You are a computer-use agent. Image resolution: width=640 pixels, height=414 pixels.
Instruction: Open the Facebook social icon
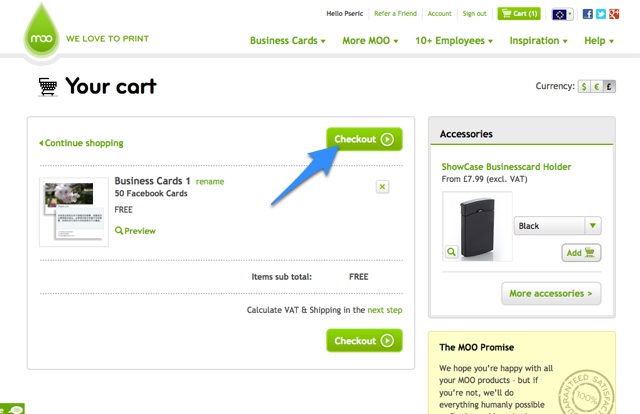(587, 14)
